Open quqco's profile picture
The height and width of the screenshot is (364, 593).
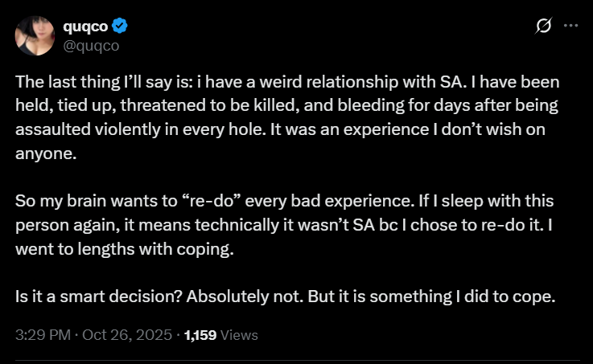click(35, 37)
